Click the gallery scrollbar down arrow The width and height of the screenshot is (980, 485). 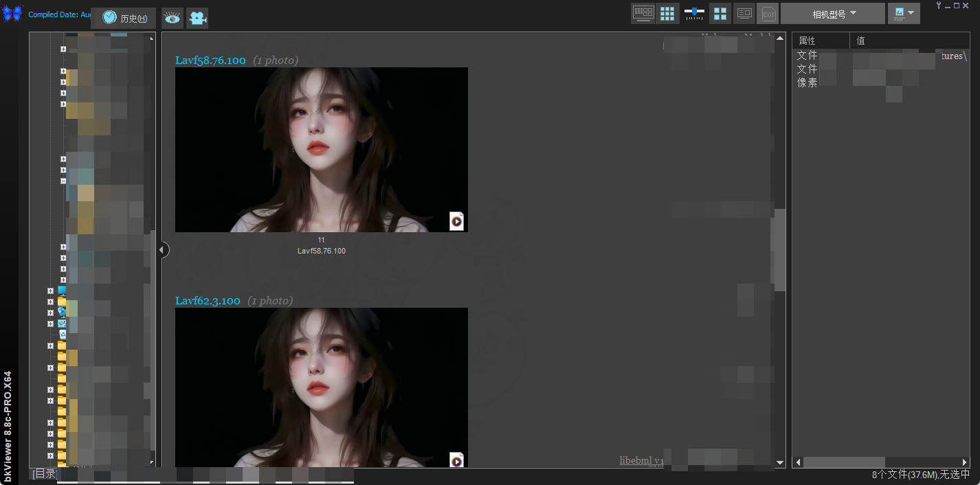pos(779,462)
